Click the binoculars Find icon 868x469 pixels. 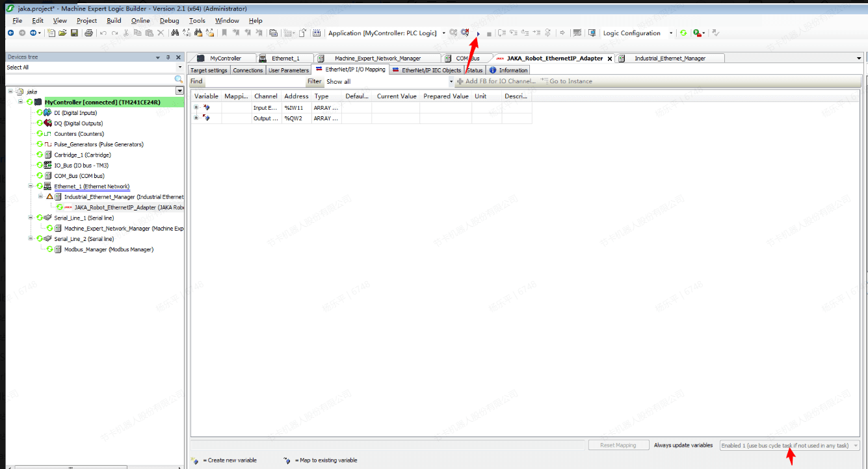click(175, 33)
